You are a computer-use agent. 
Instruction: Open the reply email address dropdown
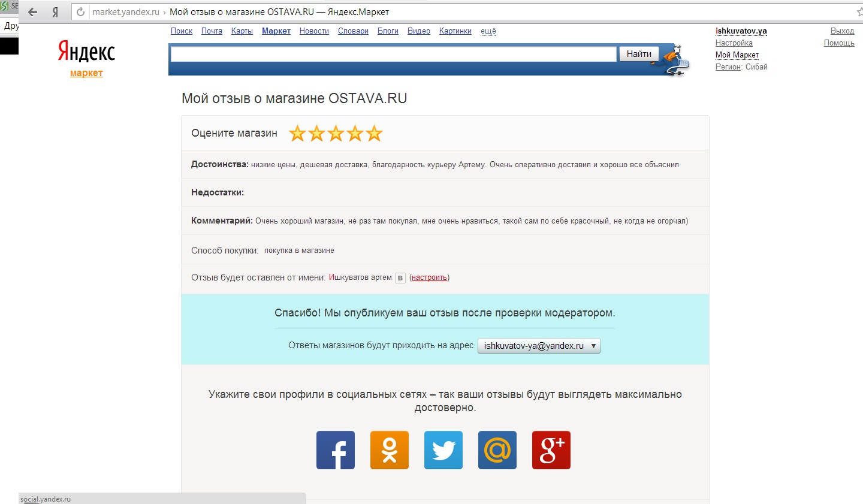[539, 346]
